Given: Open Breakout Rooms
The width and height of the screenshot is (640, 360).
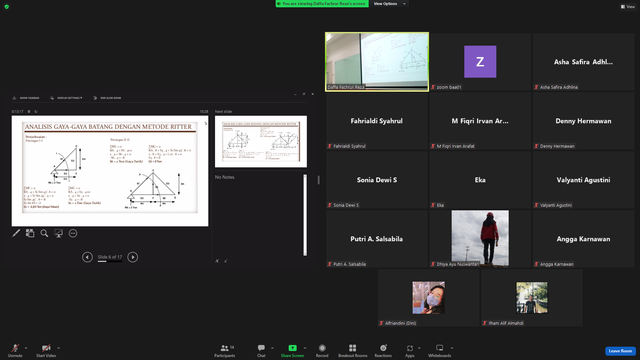Looking at the screenshot, I should (353, 350).
